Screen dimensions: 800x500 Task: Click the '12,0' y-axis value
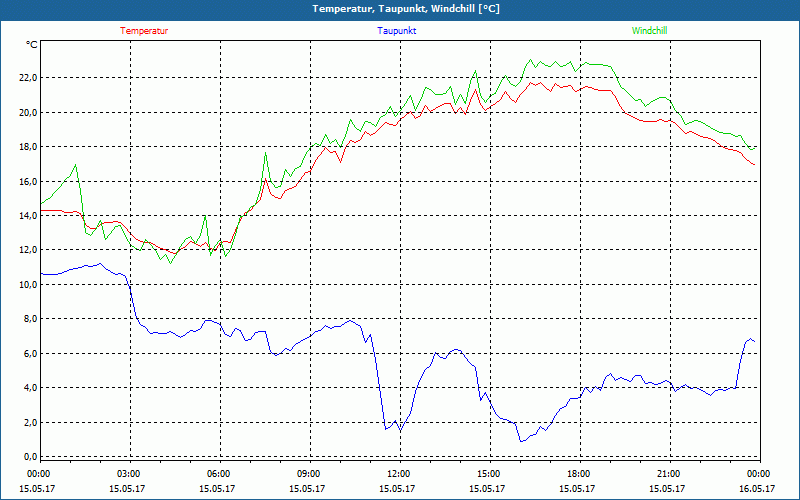click(x=28, y=250)
